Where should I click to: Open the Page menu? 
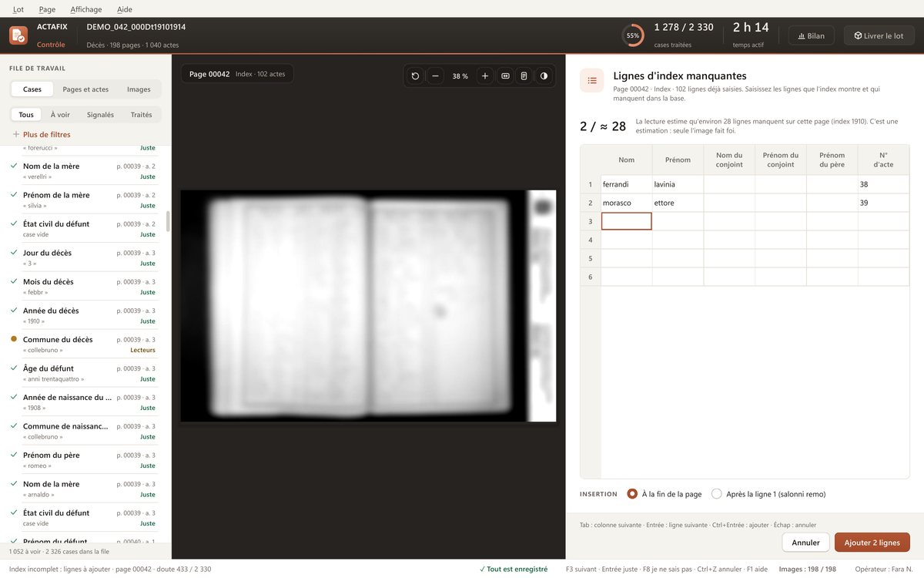47,9
